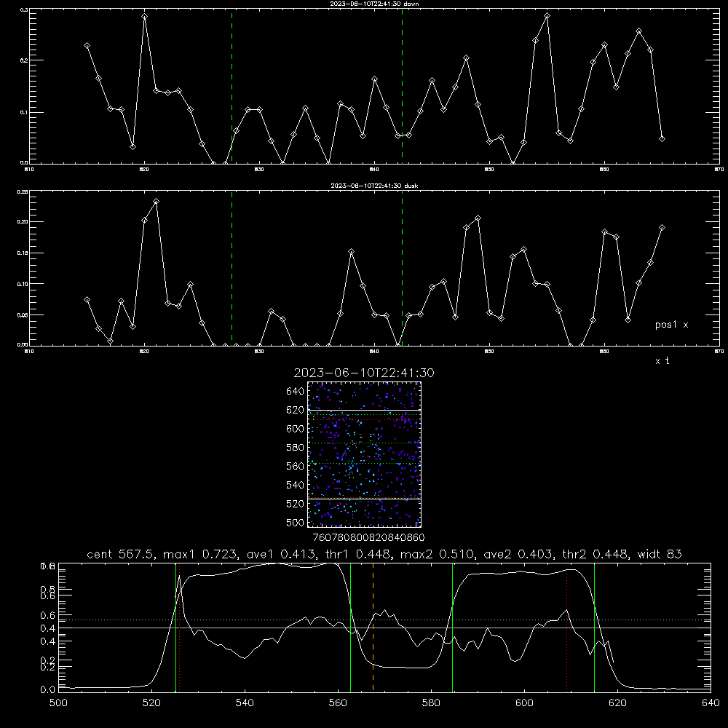Click the '620' y-axis label of center image
The image size is (728, 728).
coord(296,410)
